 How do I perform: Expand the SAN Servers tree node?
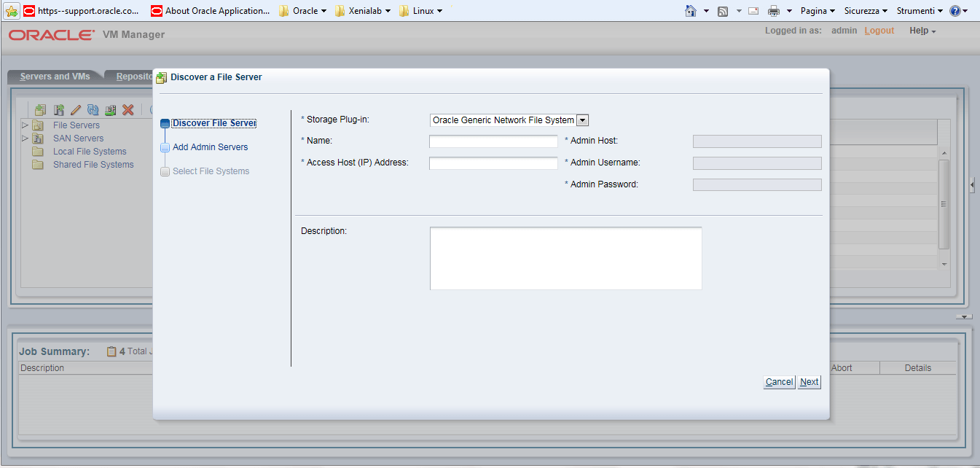[25, 139]
